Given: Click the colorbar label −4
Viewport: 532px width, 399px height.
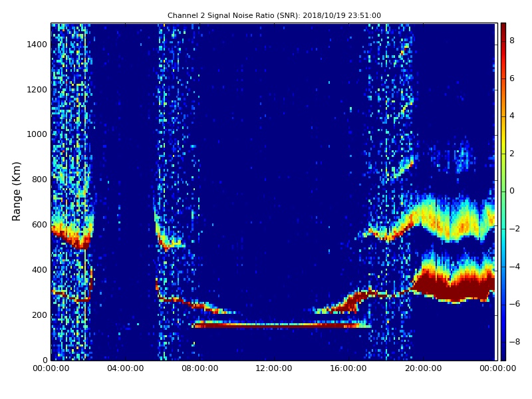Looking at the screenshot, I should 515,267.
